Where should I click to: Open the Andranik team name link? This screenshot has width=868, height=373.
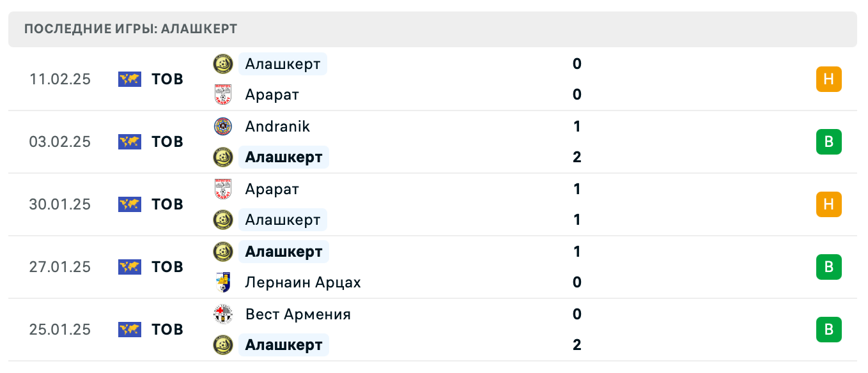click(277, 126)
